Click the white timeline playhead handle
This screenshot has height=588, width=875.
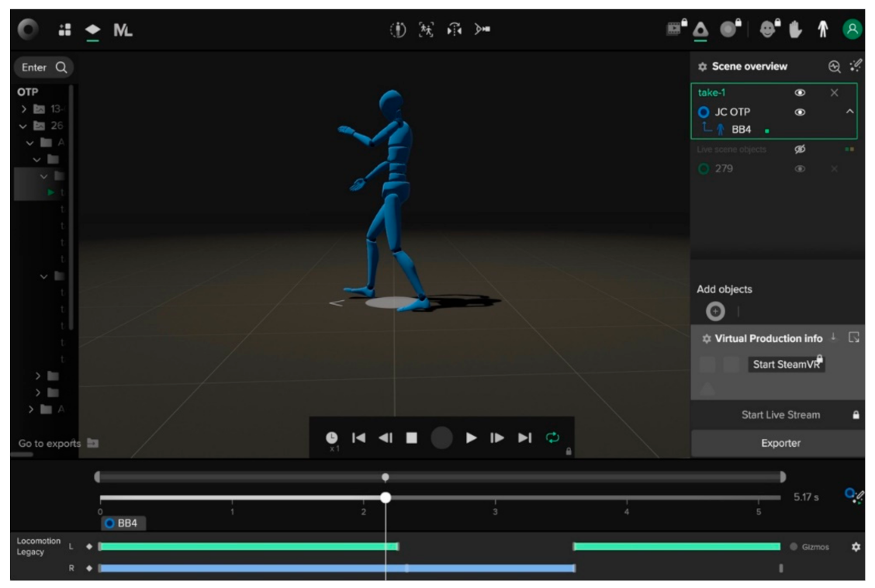click(x=386, y=497)
